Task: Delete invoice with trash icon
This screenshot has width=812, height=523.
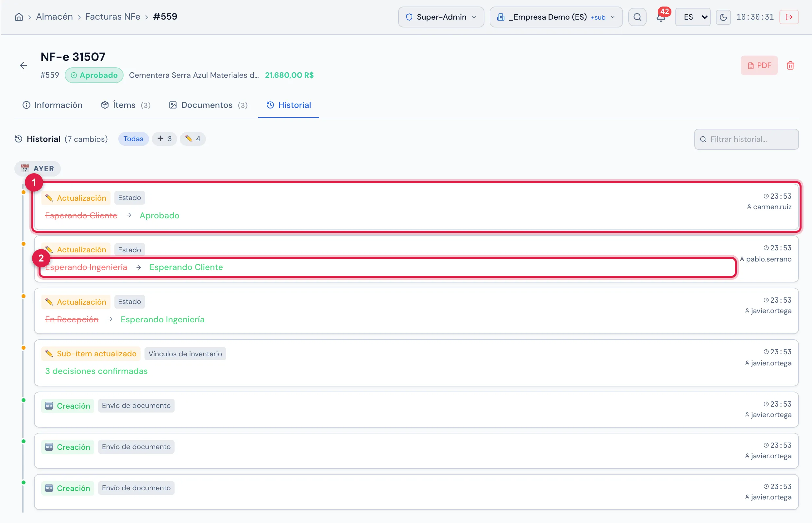Action: [x=790, y=65]
